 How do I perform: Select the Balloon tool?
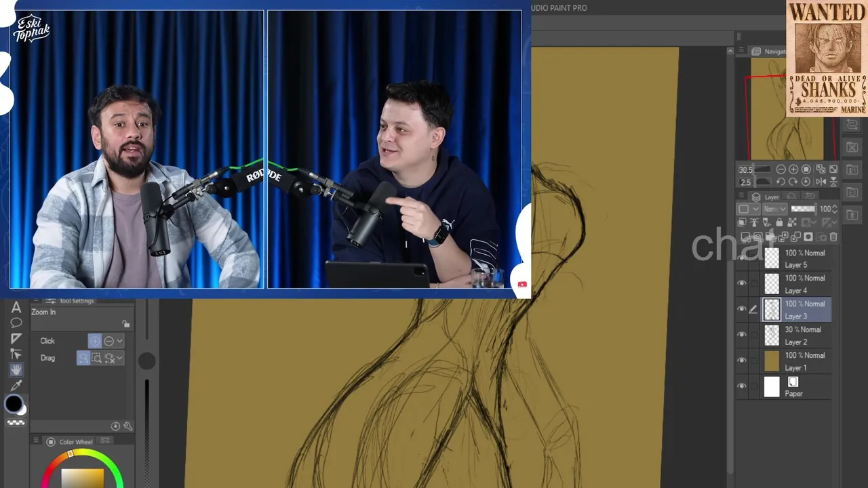16,323
